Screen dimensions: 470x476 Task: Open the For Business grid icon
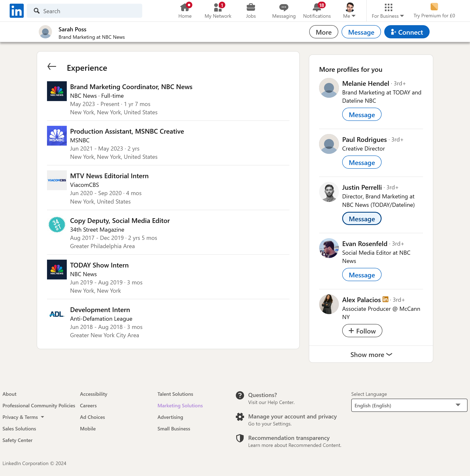tap(388, 7)
